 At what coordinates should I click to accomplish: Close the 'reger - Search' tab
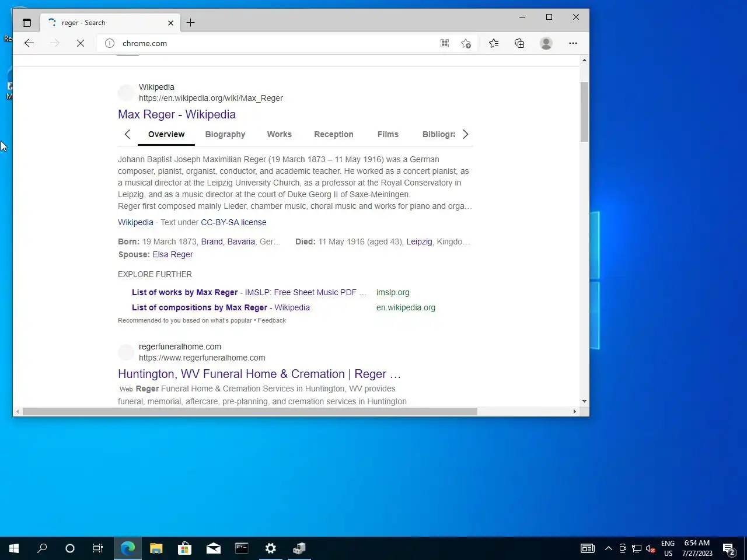coord(170,23)
